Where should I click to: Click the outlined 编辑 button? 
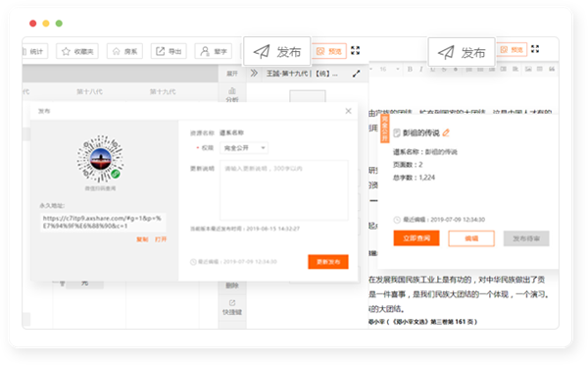click(471, 238)
